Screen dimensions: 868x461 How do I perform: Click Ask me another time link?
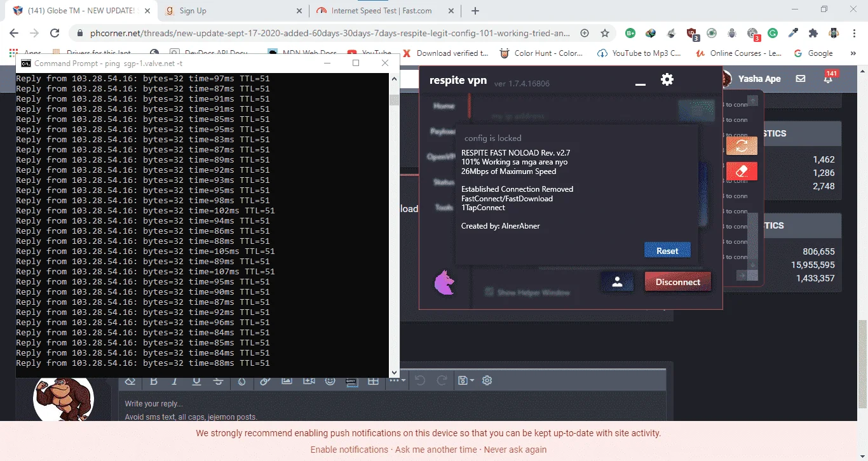pyautogui.click(x=436, y=450)
